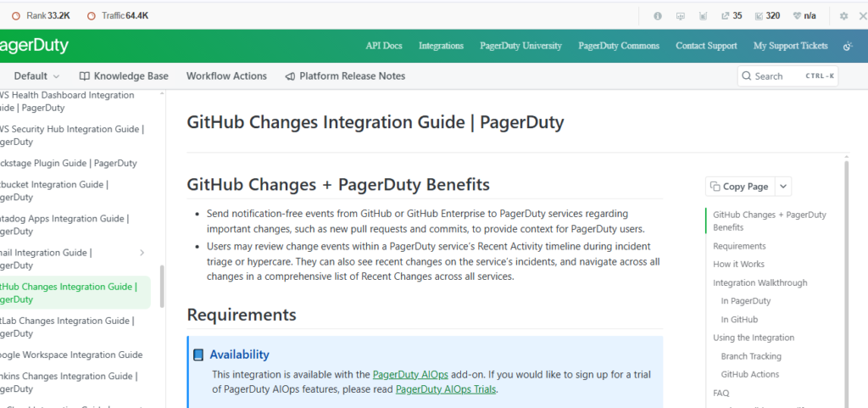Viewport: 868px width, 408px height.
Task: Open SEO bar settings gear
Action: tap(843, 16)
